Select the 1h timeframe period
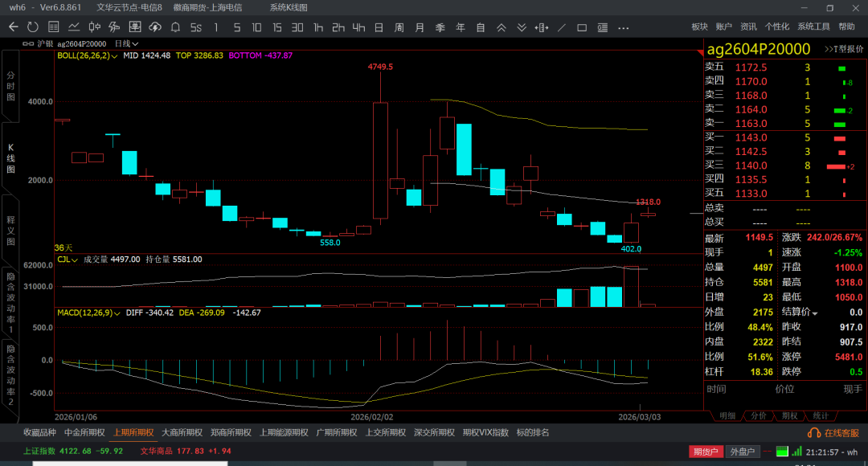 pos(318,27)
